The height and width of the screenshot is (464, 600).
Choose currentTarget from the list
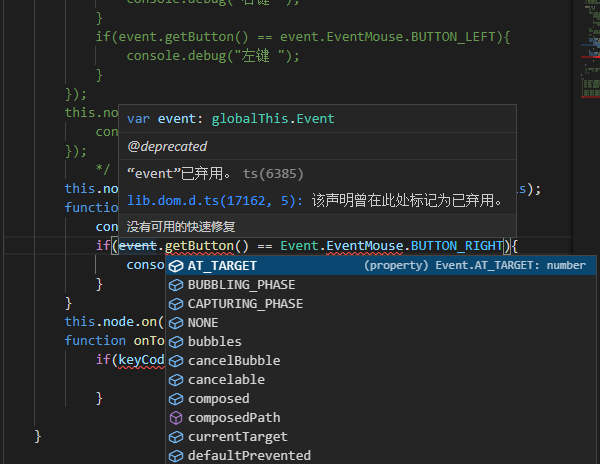click(381, 436)
